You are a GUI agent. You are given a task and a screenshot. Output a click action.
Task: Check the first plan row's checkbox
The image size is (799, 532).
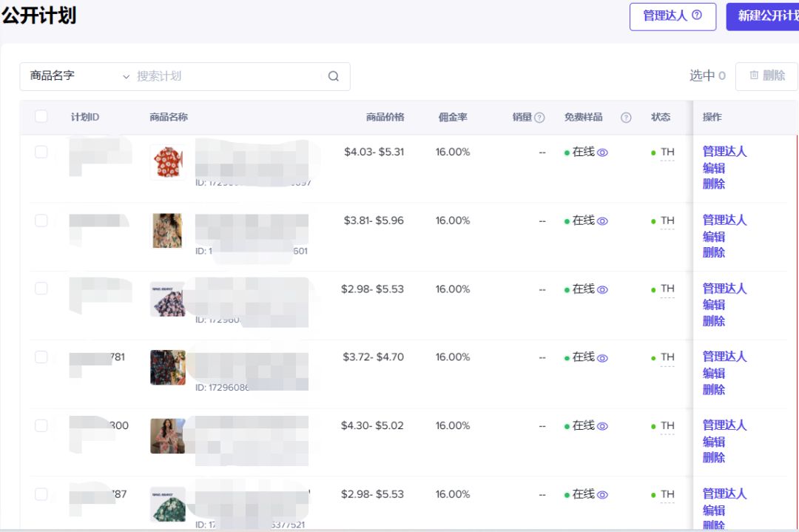[x=41, y=152]
